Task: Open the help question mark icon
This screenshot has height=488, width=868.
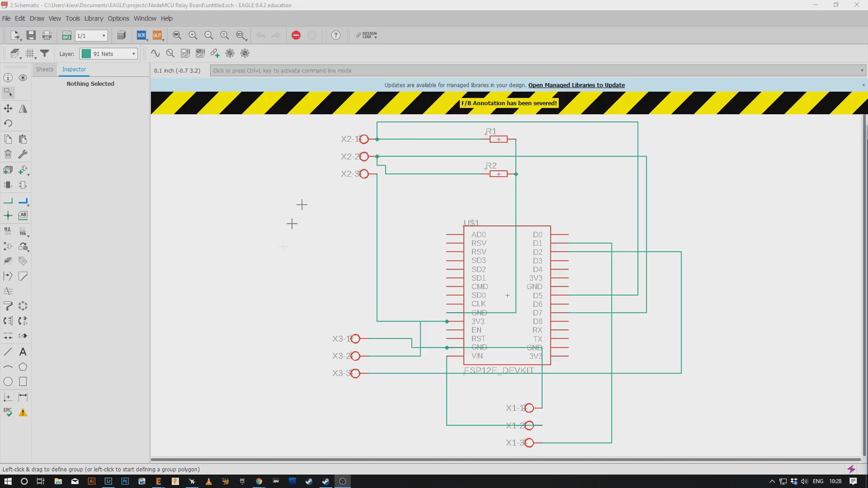Action: (x=336, y=35)
